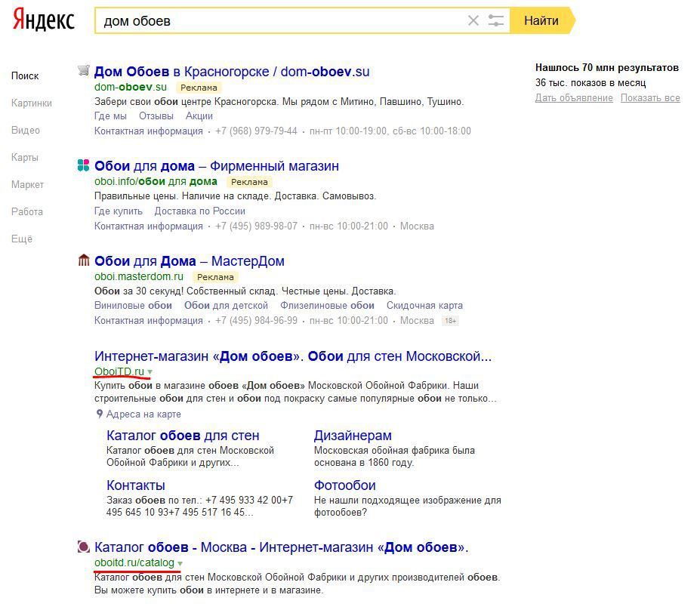Click Дать объявление link

click(574, 97)
